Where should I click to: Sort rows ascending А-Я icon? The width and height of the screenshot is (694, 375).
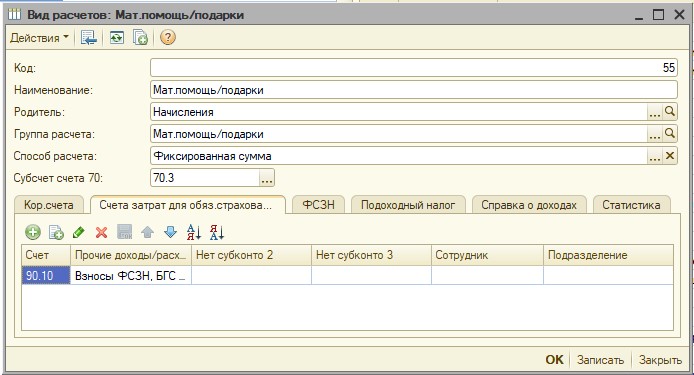[x=194, y=232]
